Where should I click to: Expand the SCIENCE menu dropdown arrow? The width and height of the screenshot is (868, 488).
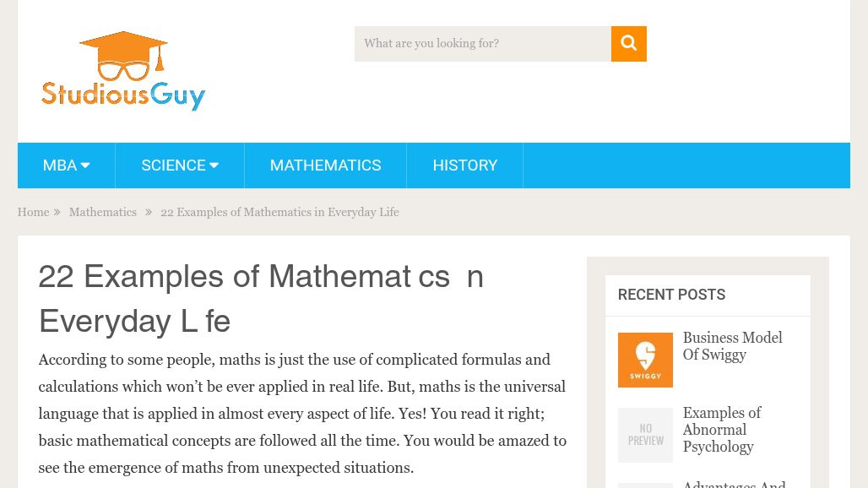pyautogui.click(x=214, y=165)
